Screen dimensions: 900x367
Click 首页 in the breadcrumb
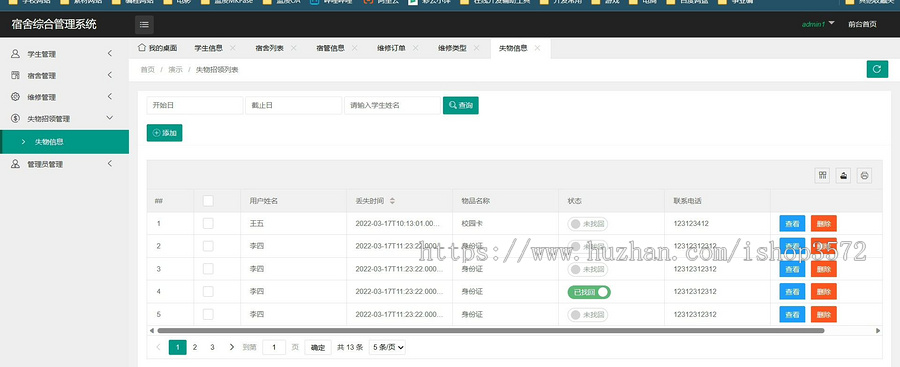148,69
